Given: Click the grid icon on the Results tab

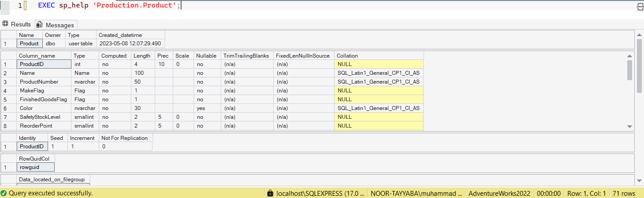Looking at the screenshot, I should (6, 24).
